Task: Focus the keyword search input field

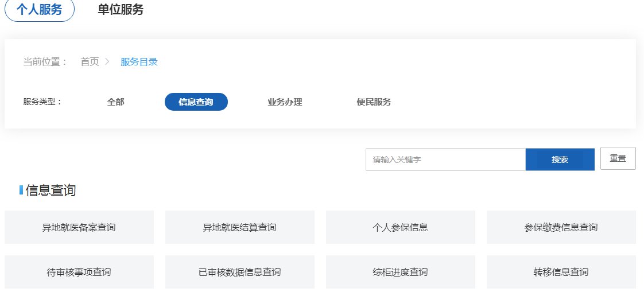Action: [x=445, y=159]
